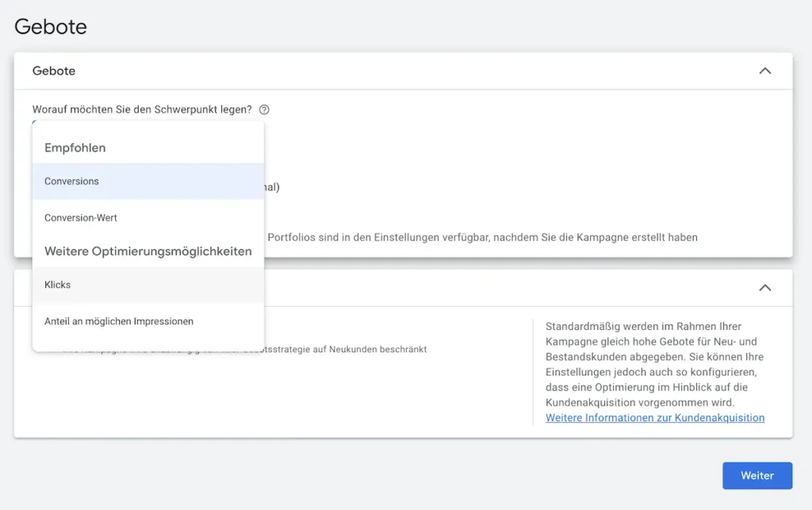Collapse the lower customer acquisition section chevron
812x510 pixels.
(765, 288)
